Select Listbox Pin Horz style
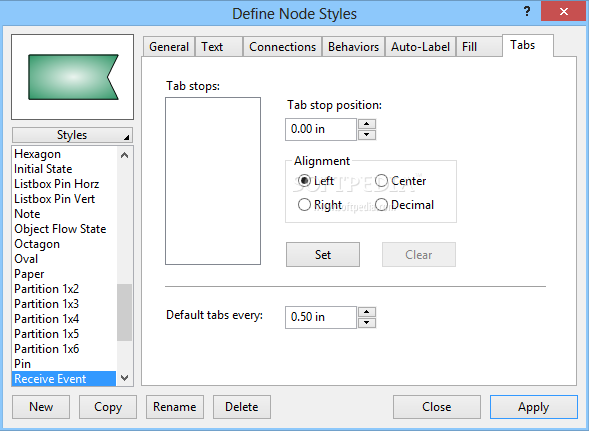Screen dimensions: 589x431 (64, 184)
